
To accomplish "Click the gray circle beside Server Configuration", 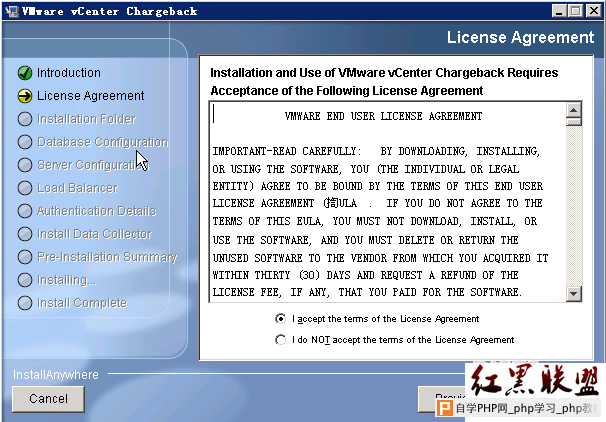I will (25, 165).
